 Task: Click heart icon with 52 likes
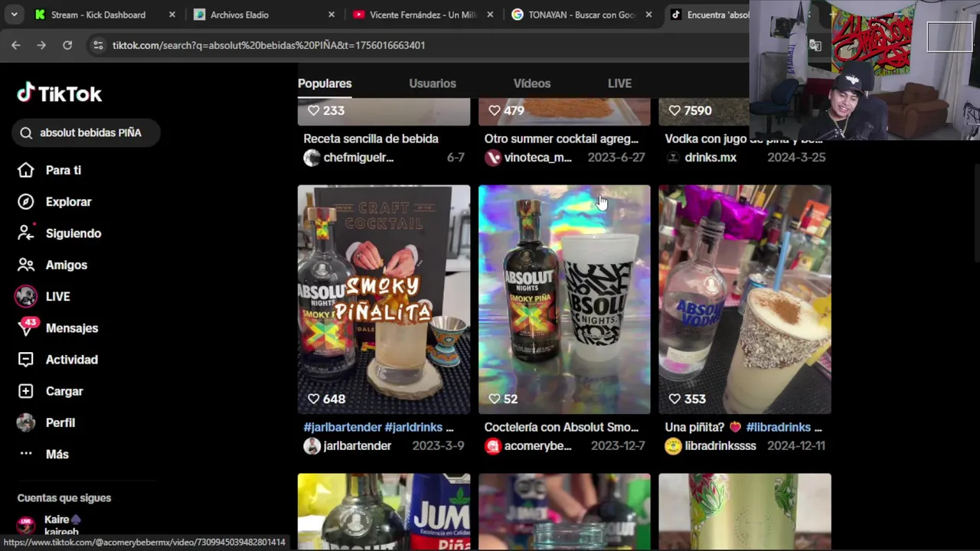click(x=494, y=399)
